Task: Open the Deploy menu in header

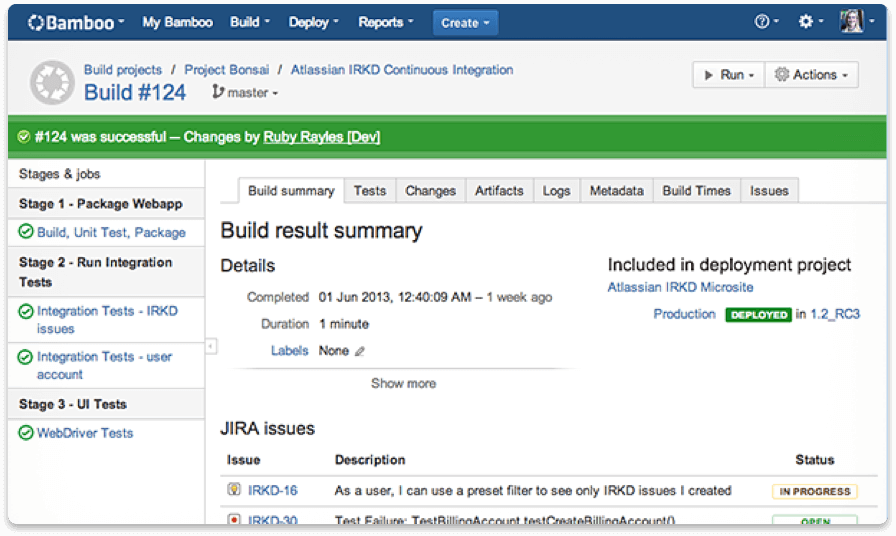Action: click(313, 22)
